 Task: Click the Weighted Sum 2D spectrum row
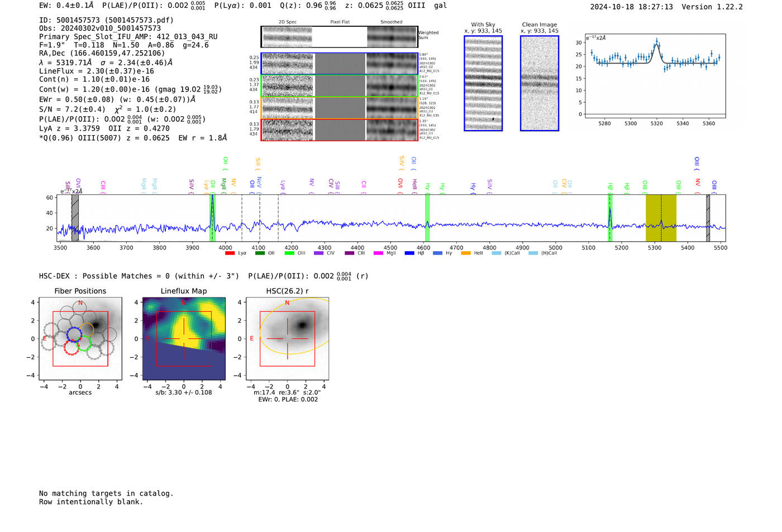[339, 37]
